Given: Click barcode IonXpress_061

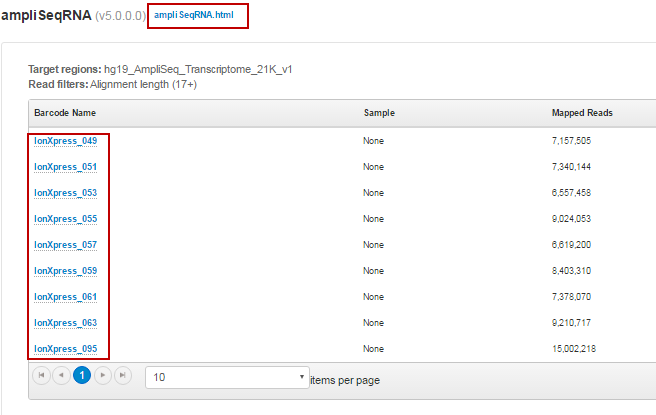Looking at the screenshot, I should (x=65, y=297).
